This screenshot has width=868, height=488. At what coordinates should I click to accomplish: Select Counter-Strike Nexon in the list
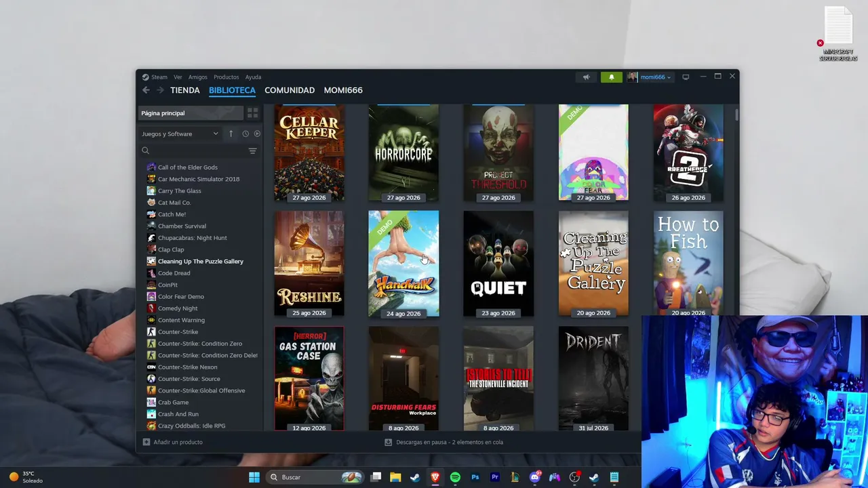pyautogui.click(x=188, y=367)
